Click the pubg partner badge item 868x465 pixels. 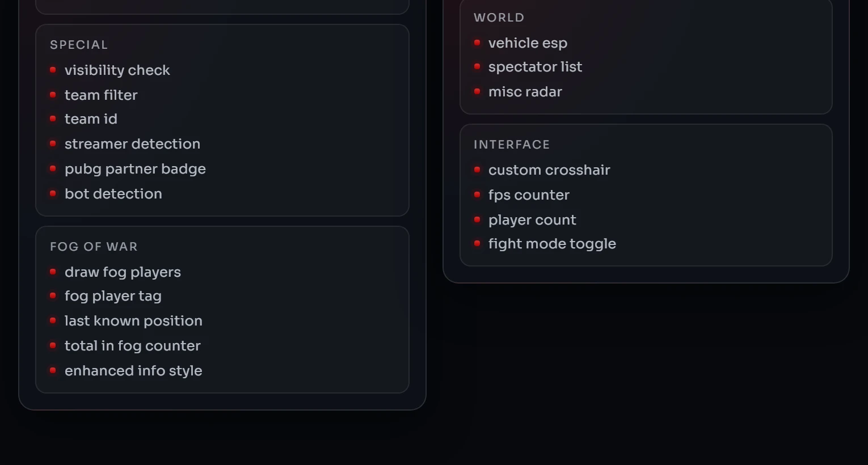(x=135, y=169)
